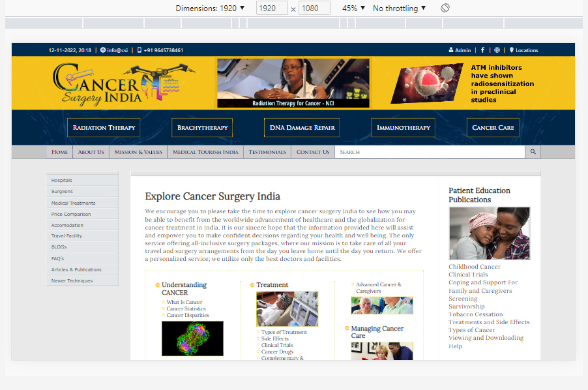588x390 pixels.
Task: Click the Admin user icon
Action: point(451,50)
